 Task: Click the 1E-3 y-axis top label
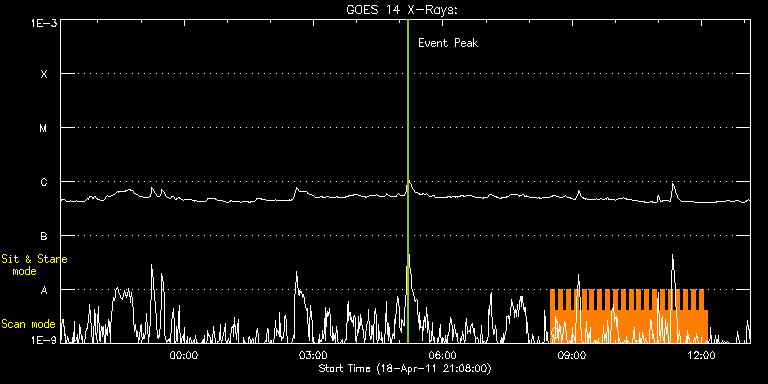[x=44, y=23]
